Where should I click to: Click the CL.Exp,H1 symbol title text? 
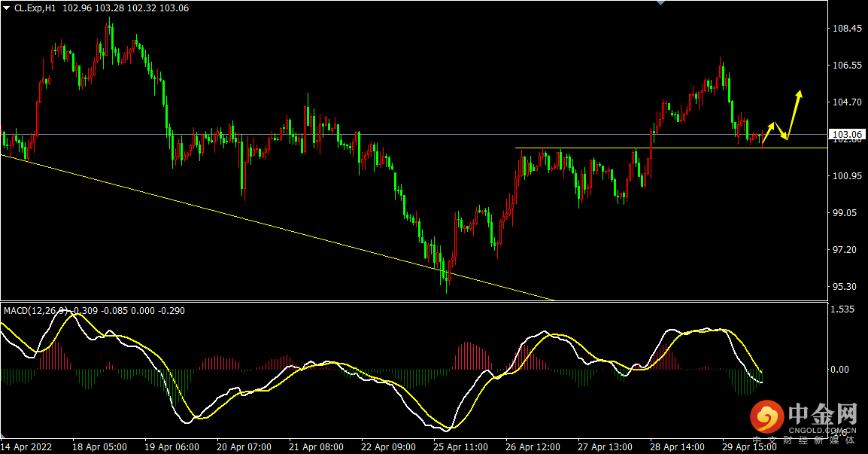[x=35, y=8]
